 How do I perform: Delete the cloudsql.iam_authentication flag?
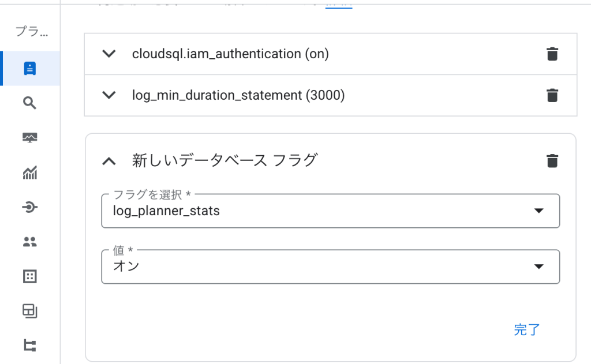click(x=552, y=54)
